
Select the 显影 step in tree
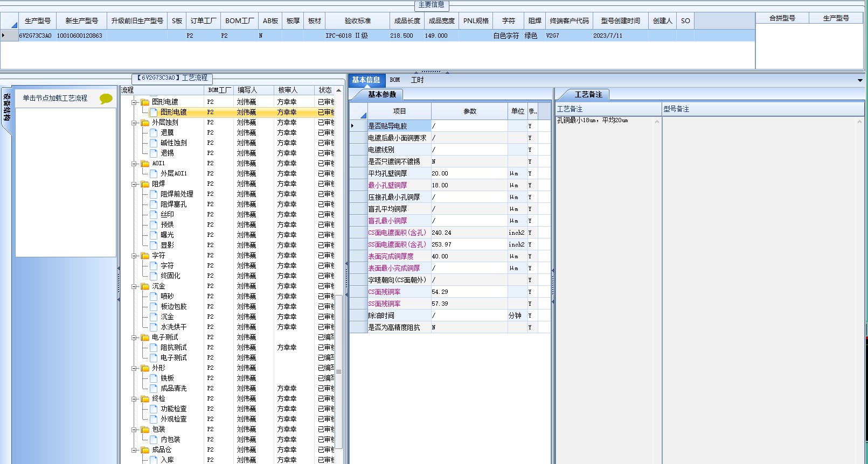(167, 245)
